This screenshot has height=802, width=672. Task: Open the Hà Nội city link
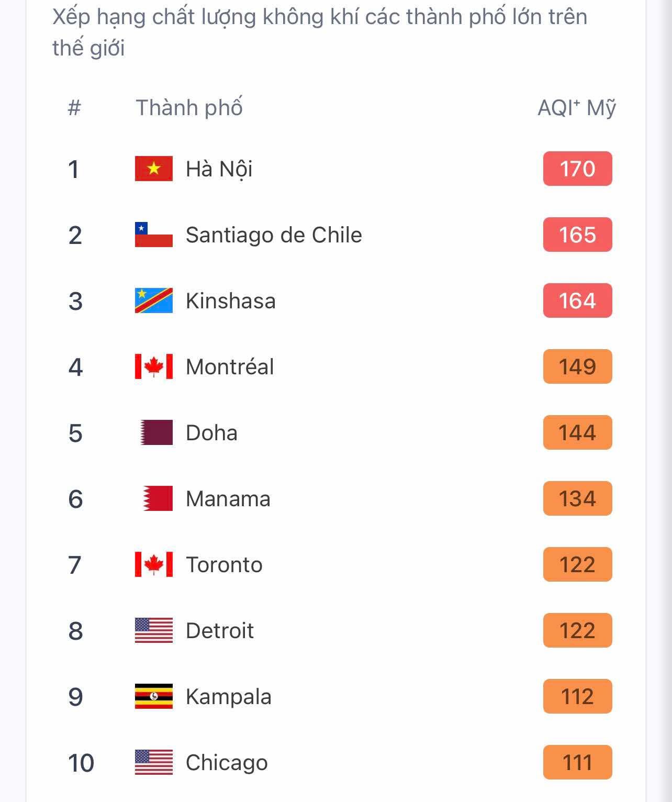pos(219,170)
